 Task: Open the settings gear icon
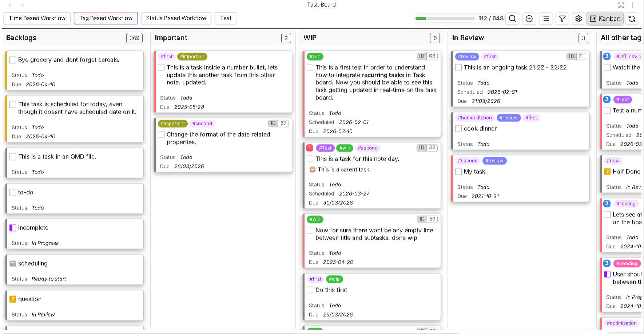click(x=579, y=19)
